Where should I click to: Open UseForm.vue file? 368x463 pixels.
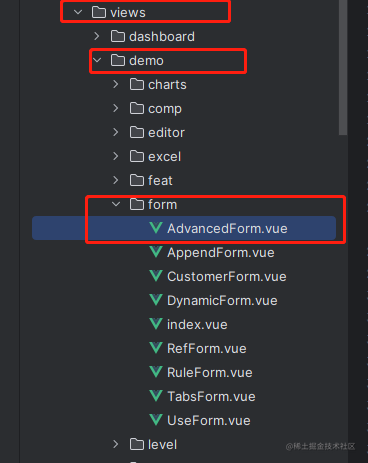pyautogui.click(x=209, y=421)
